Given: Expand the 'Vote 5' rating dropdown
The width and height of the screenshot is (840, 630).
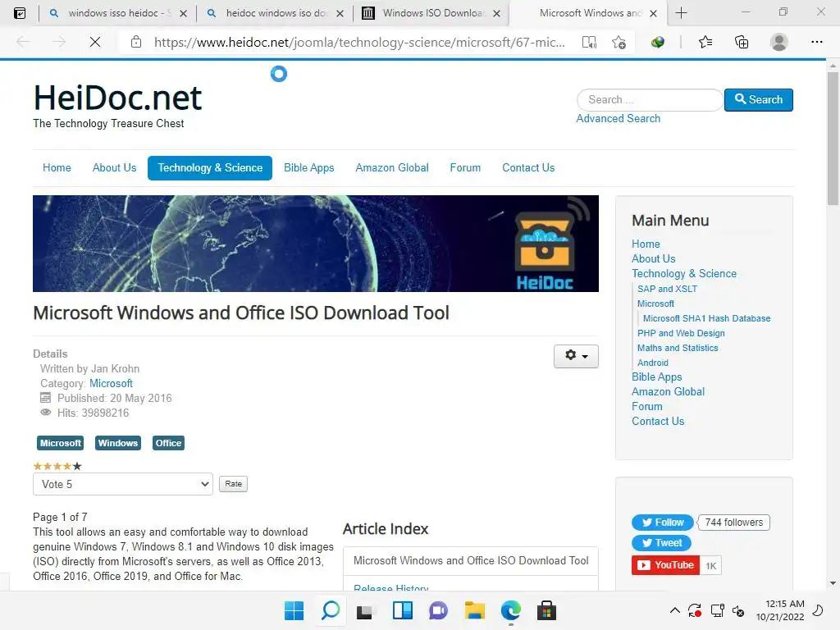Looking at the screenshot, I should pos(123,484).
